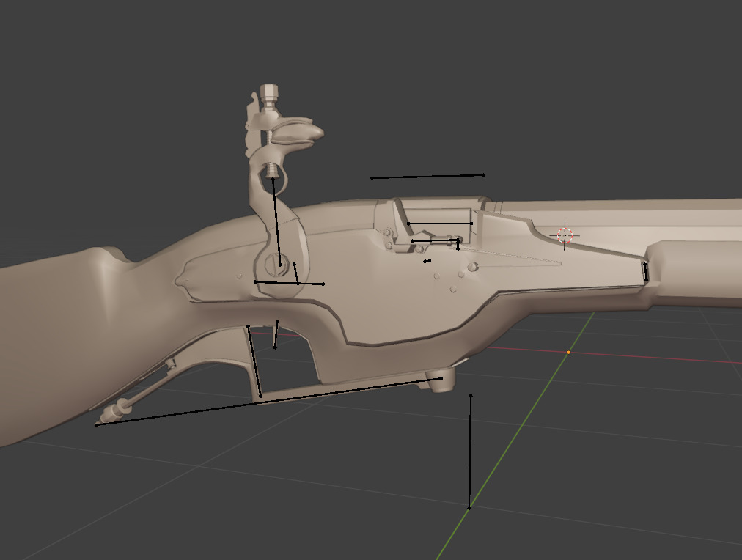Select the vertical bone standing on the green axis
742x560 pixels.
pos(470,452)
